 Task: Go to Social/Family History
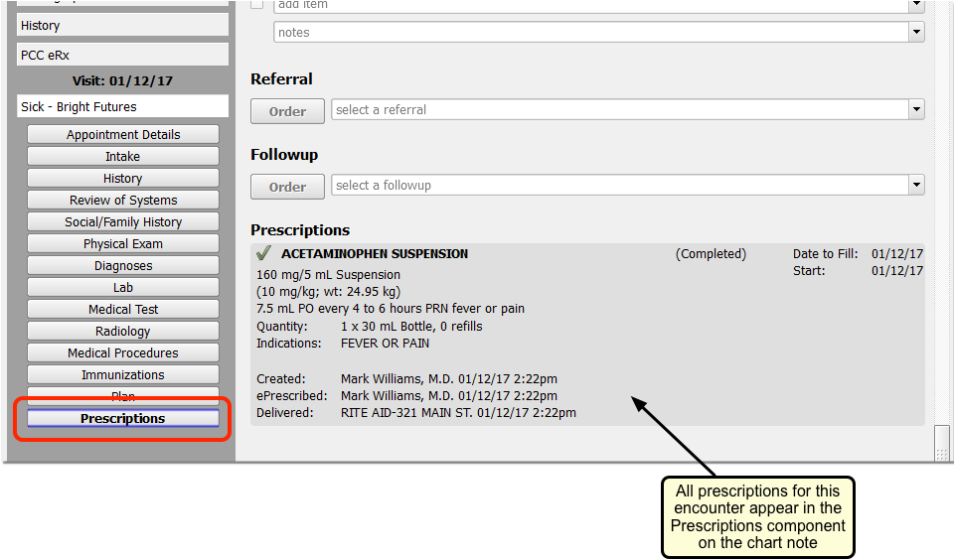point(123,222)
